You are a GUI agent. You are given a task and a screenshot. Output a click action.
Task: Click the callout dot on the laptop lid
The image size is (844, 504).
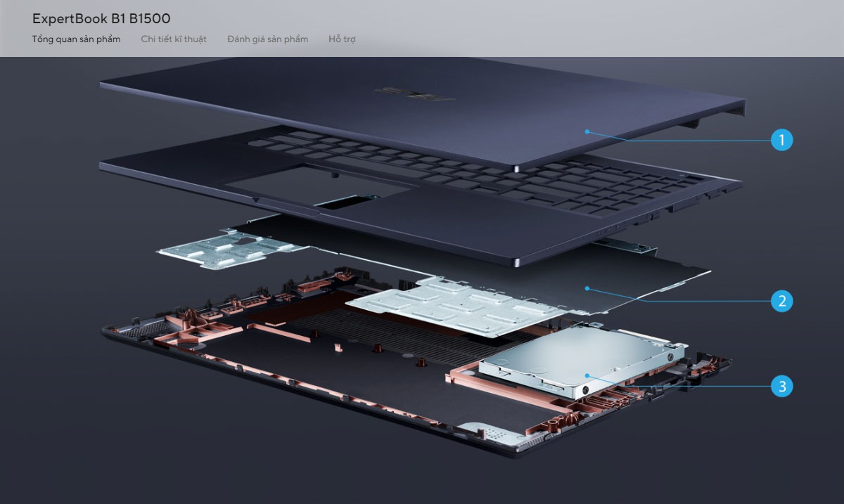[x=587, y=131]
